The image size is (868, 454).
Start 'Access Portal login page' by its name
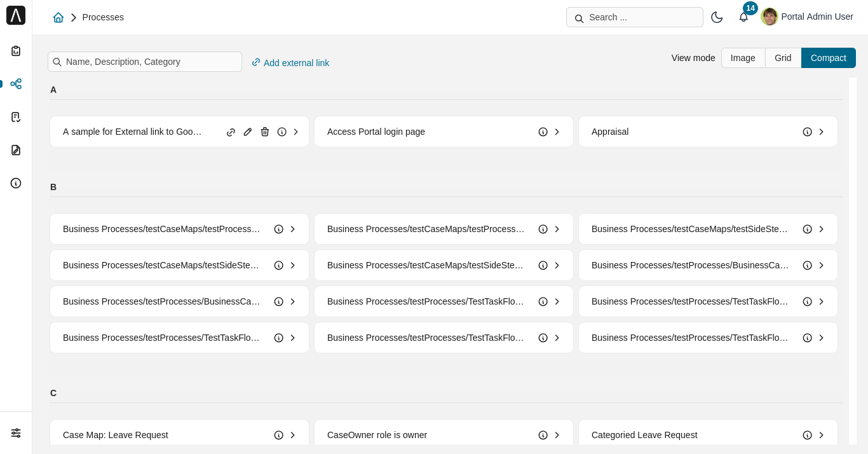click(376, 132)
